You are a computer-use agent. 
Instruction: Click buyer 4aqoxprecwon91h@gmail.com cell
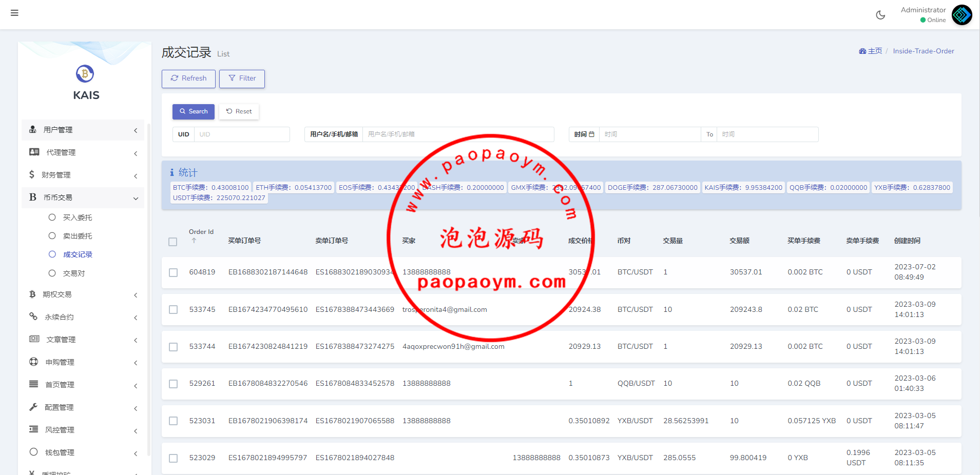tap(453, 347)
